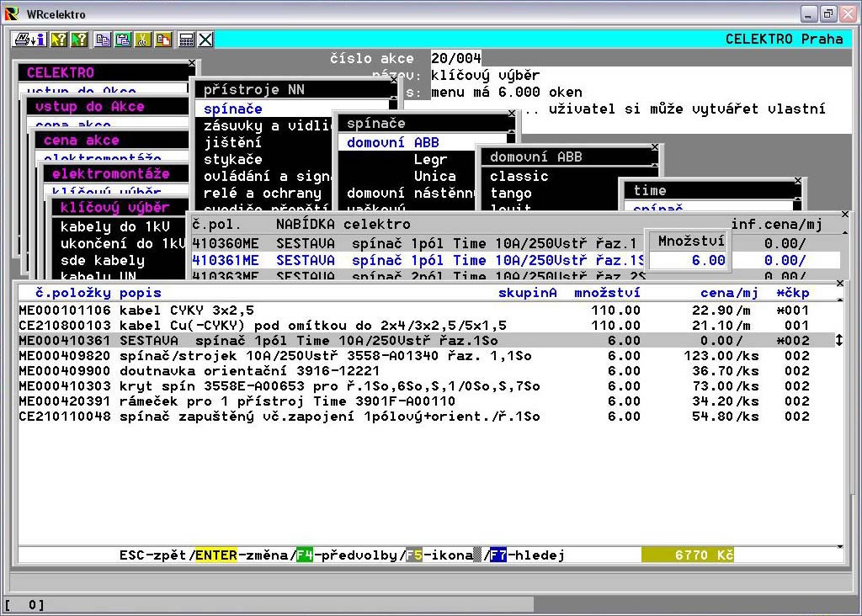This screenshot has width=862, height=616.
Task: Select 'classic' in the domovní ABB menu
Action: [x=519, y=176]
